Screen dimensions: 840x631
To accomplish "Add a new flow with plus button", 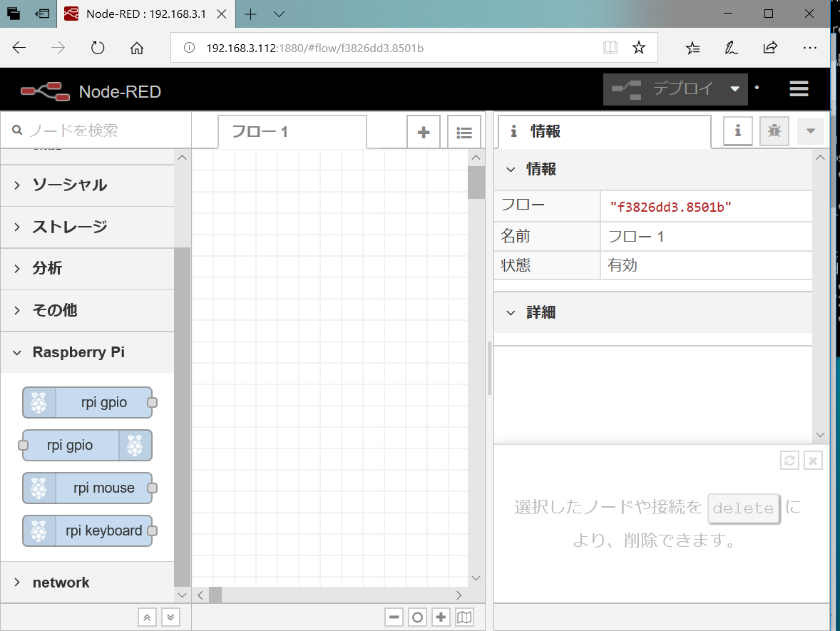I will point(423,131).
